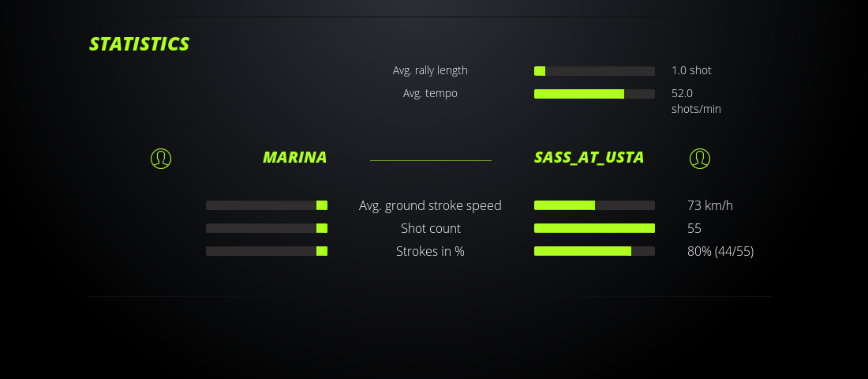Click Marina's player profile icon
The image size is (868, 379).
point(161,159)
